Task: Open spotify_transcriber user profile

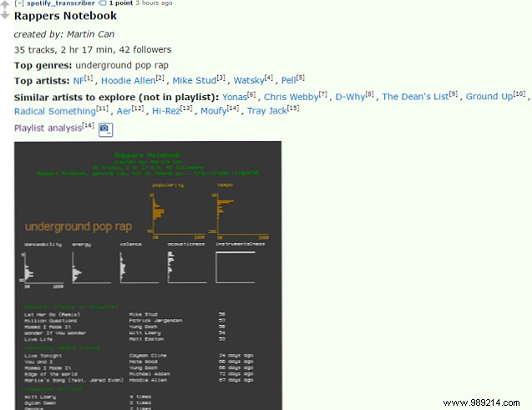Action: pos(59,3)
